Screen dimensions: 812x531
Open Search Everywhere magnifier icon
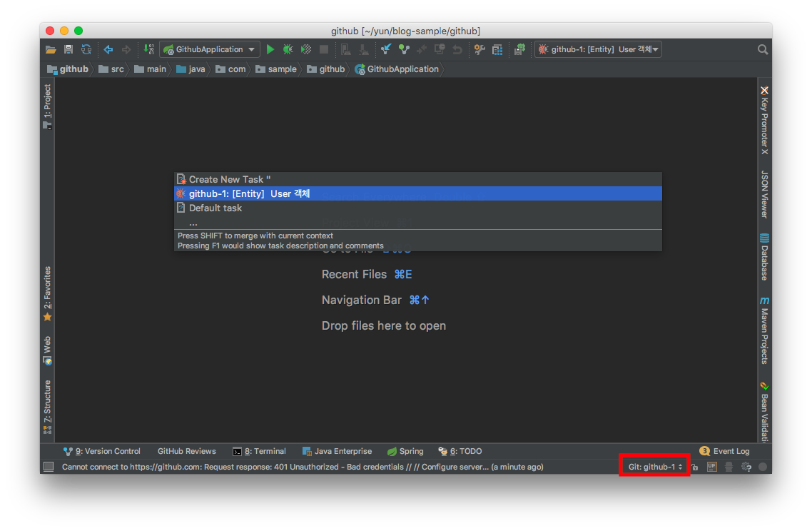click(x=762, y=49)
